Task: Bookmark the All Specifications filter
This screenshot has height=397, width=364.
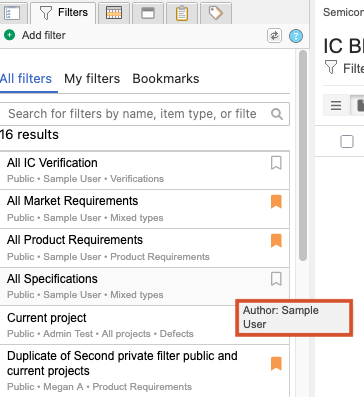Action: 276,279
